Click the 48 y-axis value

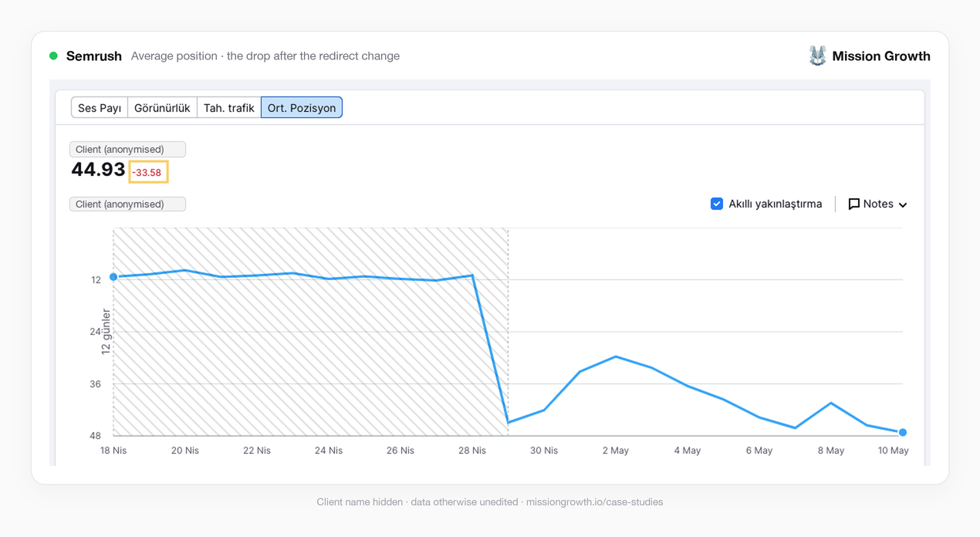(x=95, y=436)
